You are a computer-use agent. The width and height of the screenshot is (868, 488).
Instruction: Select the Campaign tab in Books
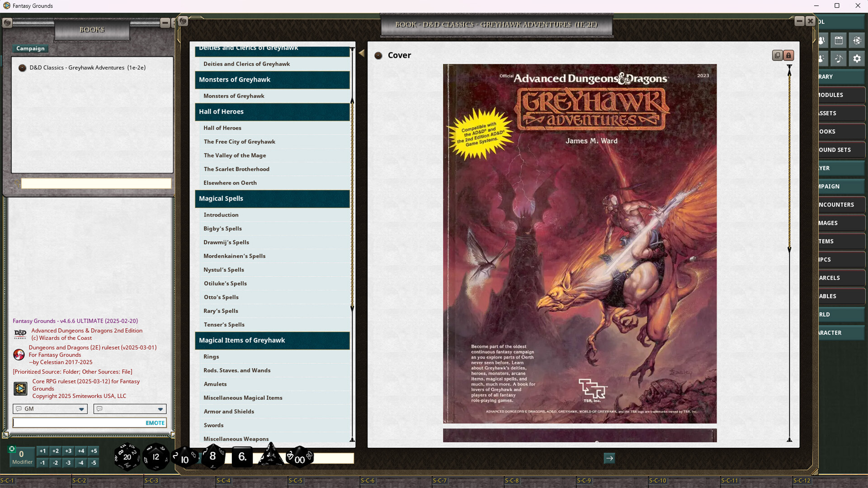30,48
